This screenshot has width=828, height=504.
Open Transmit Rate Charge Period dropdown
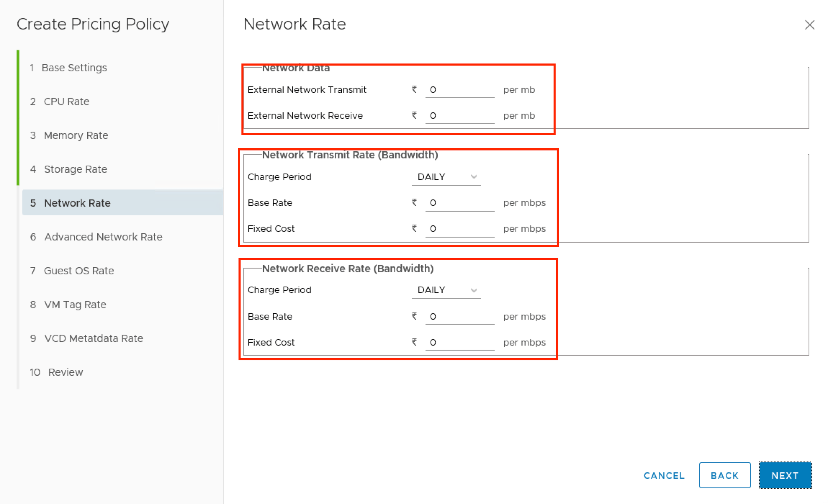tap(446, 177)
